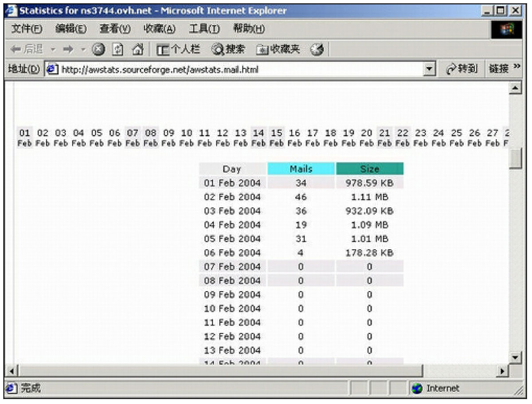This screenshot has width=532, height=404.
Task: Open the 查看(V) menu
Action: 115,29
